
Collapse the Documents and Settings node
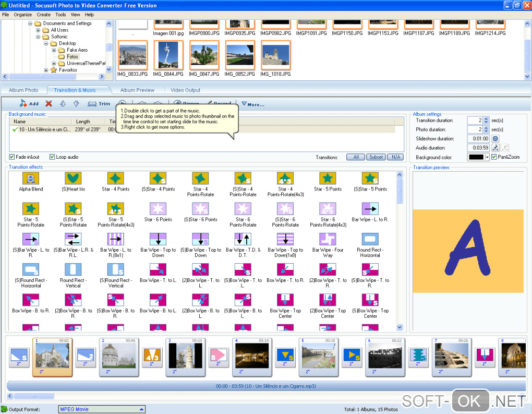[30, 23]
